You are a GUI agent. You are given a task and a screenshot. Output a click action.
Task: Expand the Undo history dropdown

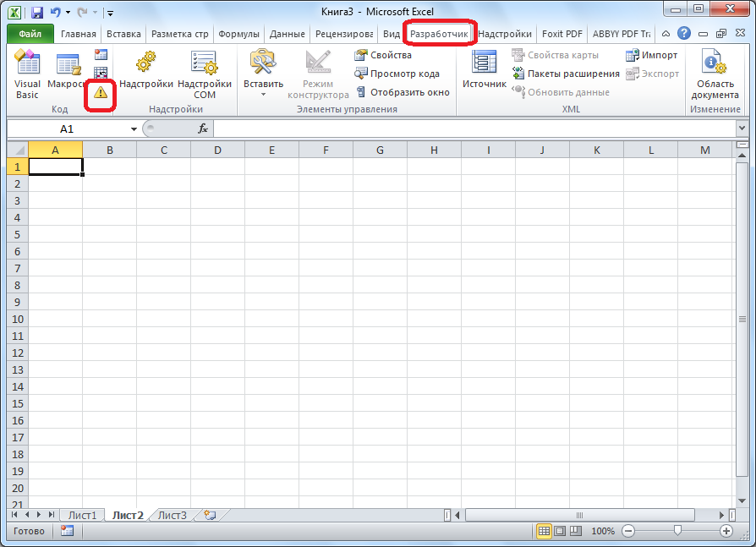68,13
